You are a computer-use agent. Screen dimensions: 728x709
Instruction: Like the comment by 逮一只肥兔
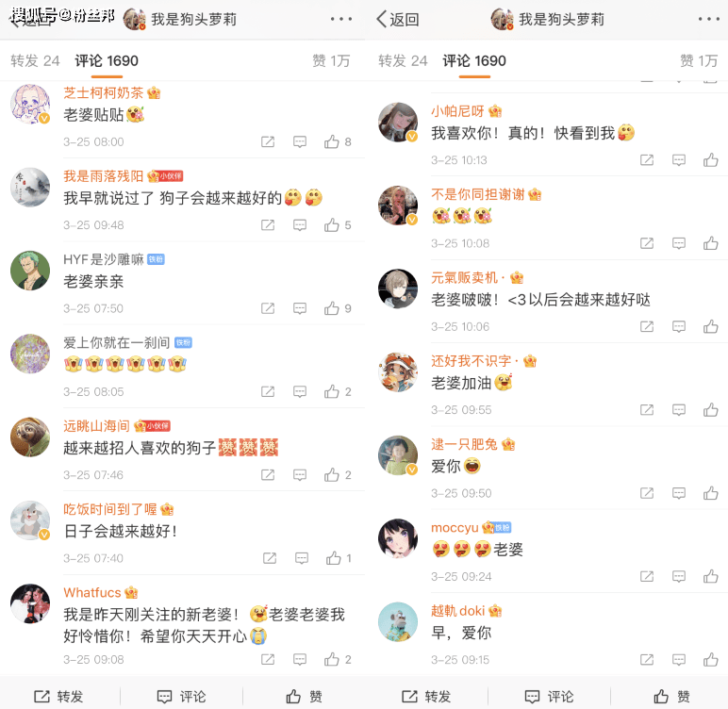coord(710,493)
